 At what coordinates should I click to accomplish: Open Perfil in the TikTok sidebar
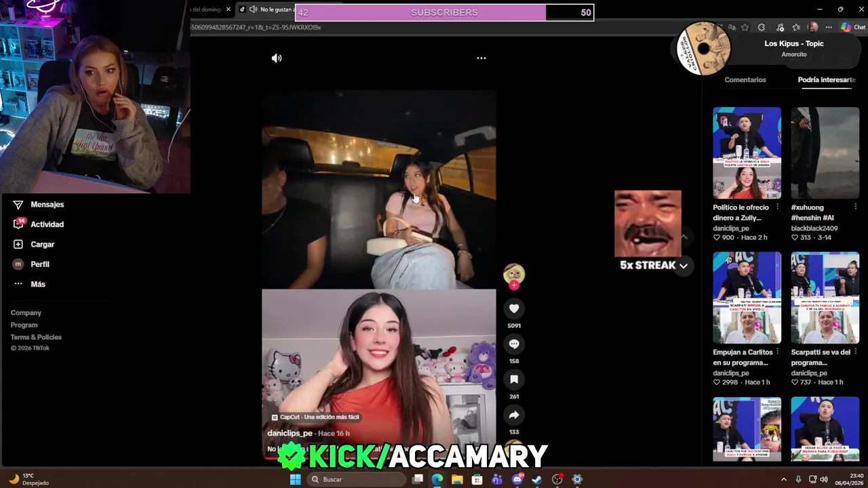click(x=31, y=264)
